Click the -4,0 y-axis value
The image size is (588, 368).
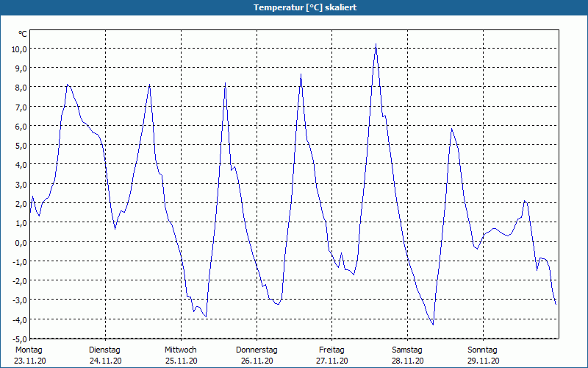pos(20,320)
